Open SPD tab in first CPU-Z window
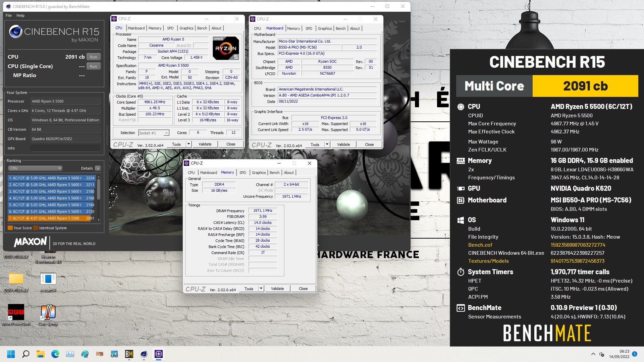This screenshot has width=644, height=362. 170,28
